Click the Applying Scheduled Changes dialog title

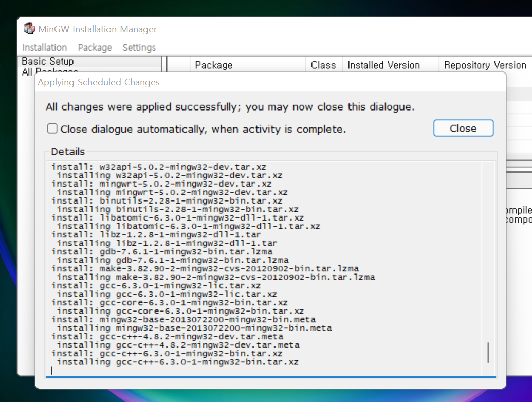[x=99, y=82]
